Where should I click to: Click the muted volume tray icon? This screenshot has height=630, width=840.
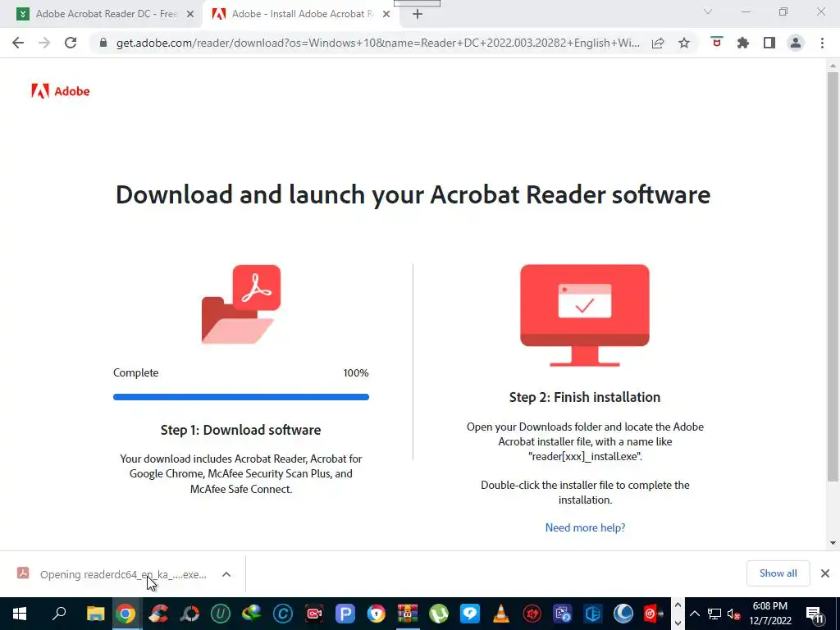[x=734, y=614]
